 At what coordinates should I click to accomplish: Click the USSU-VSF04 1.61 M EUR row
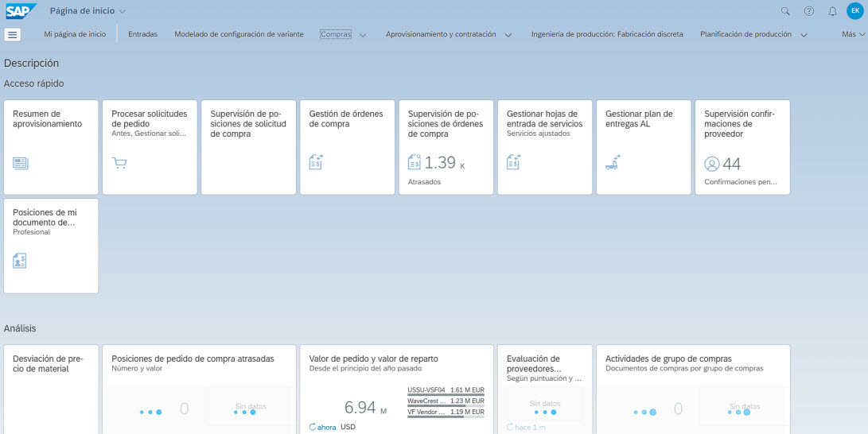click(x=446, y=391)
